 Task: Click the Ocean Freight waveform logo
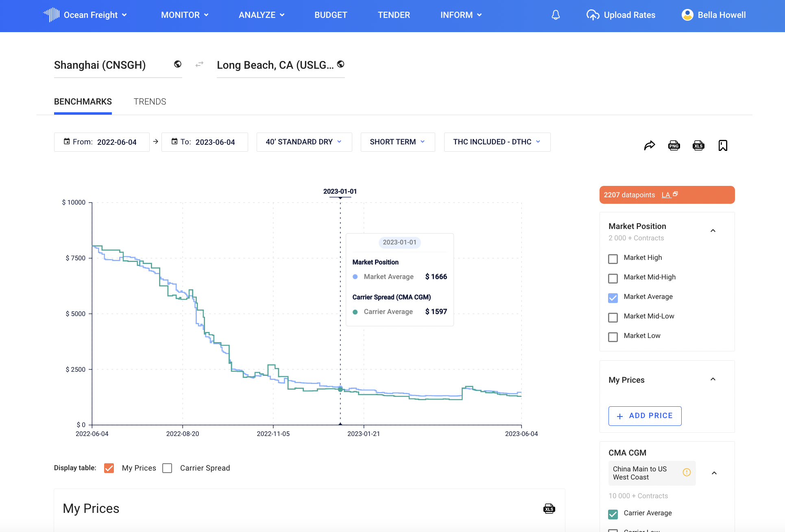52,15
